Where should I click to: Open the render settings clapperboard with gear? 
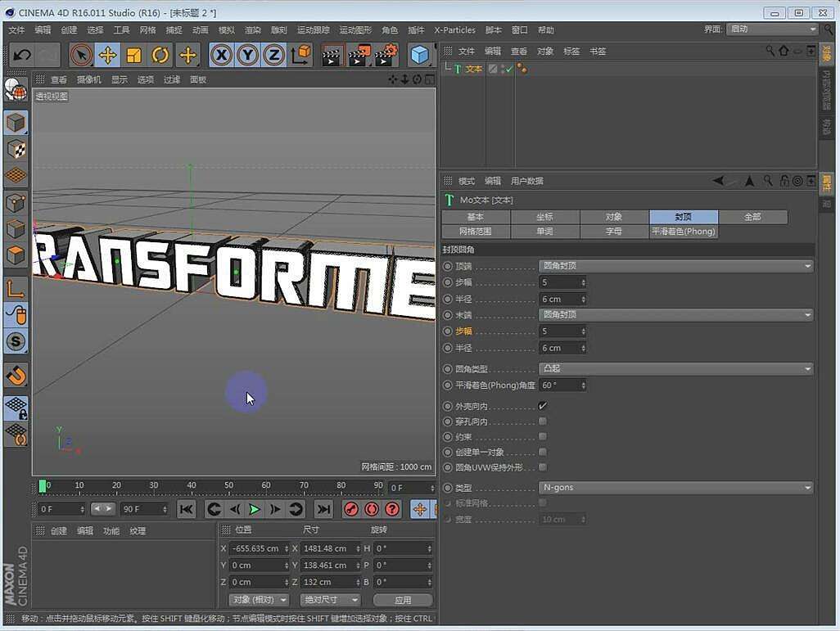click(x=386, y=55)
